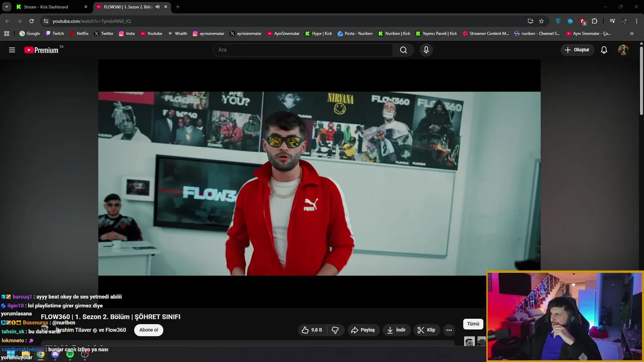Open the Twitch bookmark

[55, 34]
